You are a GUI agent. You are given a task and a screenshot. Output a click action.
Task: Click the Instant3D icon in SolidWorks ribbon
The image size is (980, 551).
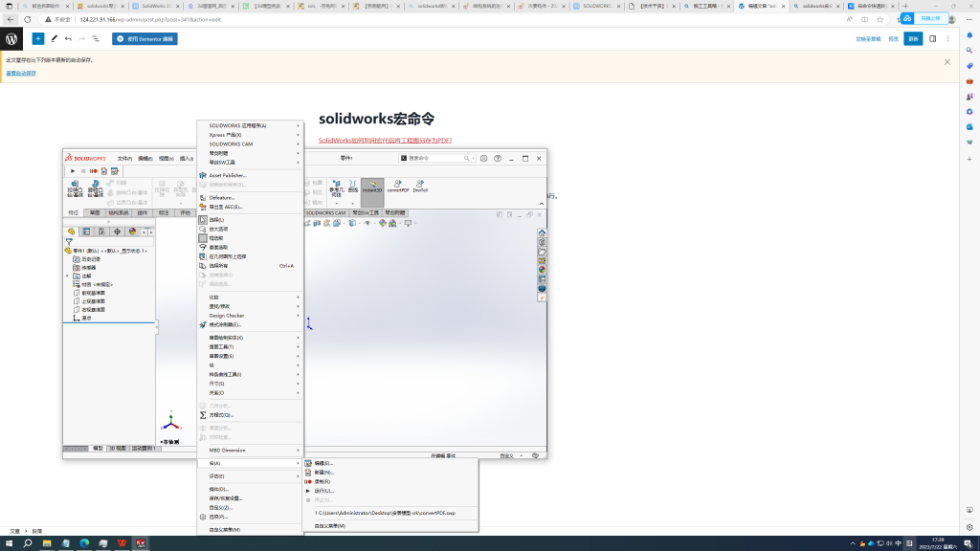372,187
